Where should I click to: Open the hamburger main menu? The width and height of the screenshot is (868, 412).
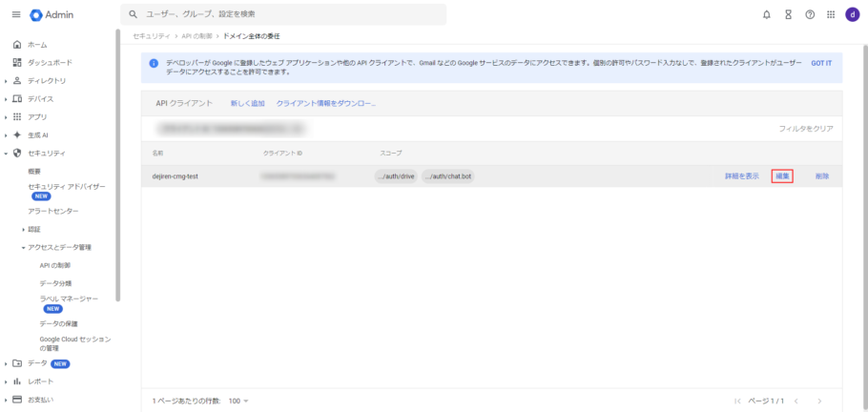click(15, 14)
